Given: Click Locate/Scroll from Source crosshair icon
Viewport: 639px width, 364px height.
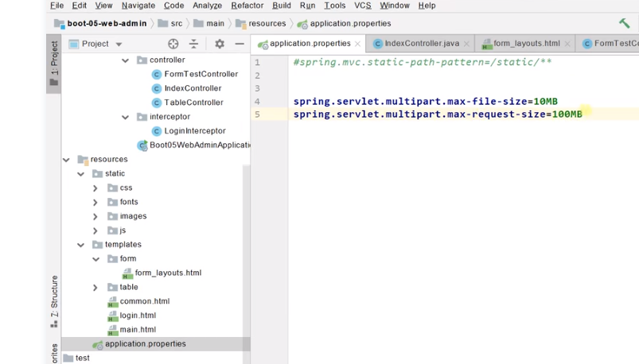Looking at the screenshot, I should click(173, 44).
